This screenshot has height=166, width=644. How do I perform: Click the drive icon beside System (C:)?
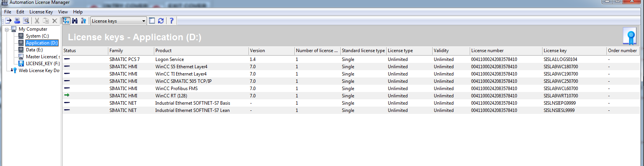(x=21, y=36)
